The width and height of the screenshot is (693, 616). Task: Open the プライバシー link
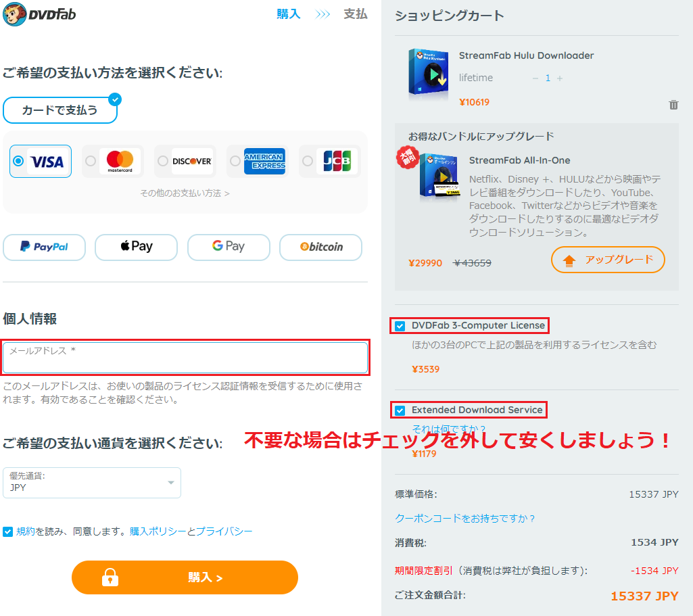pyautogui.click(x=224, y=531)
